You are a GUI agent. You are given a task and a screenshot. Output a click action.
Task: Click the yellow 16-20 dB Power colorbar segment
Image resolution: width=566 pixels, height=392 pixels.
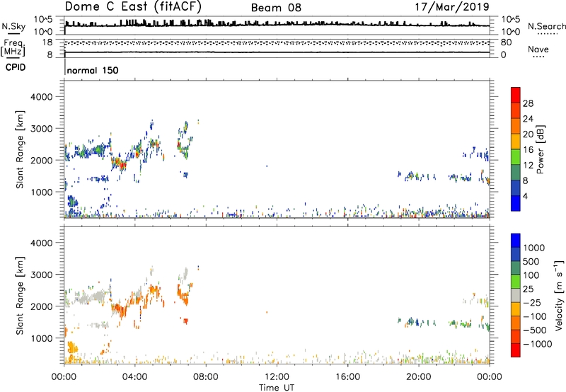pyautogui.click(x=516, y=141)
